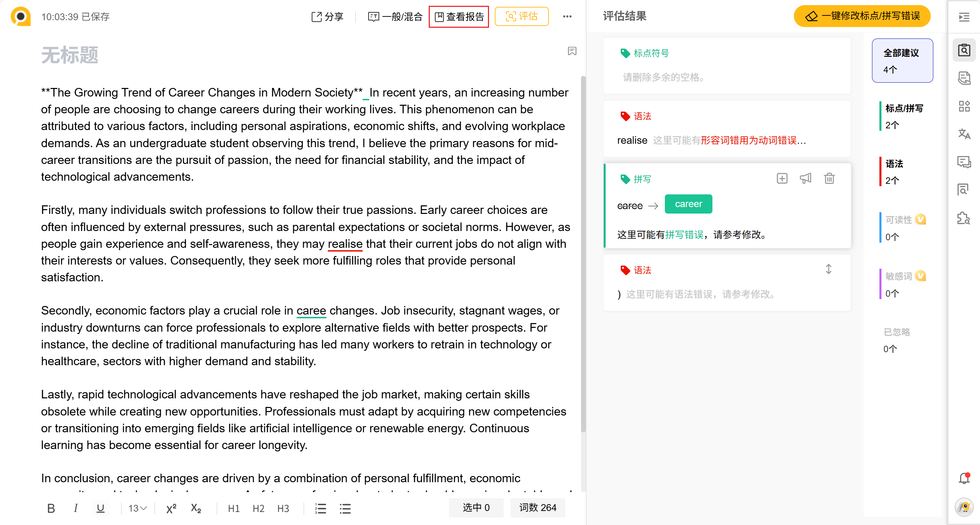Screen dimensions: 980x525
Task: Open the translation icon in right sidebar
Action: (964, 134)
